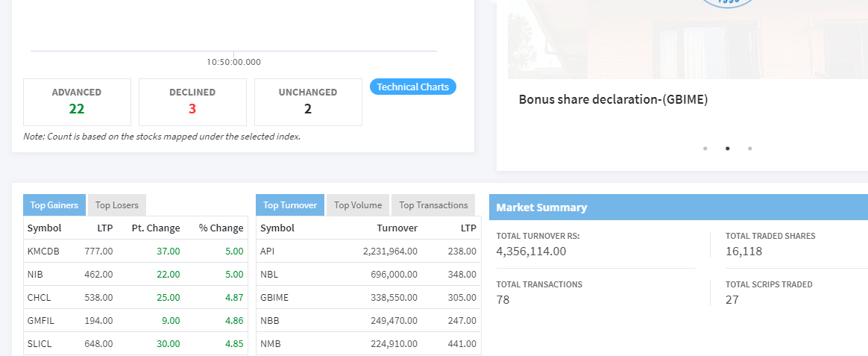868x356 pixels.
Task: Click total transactions value 78
Action: 503,300
